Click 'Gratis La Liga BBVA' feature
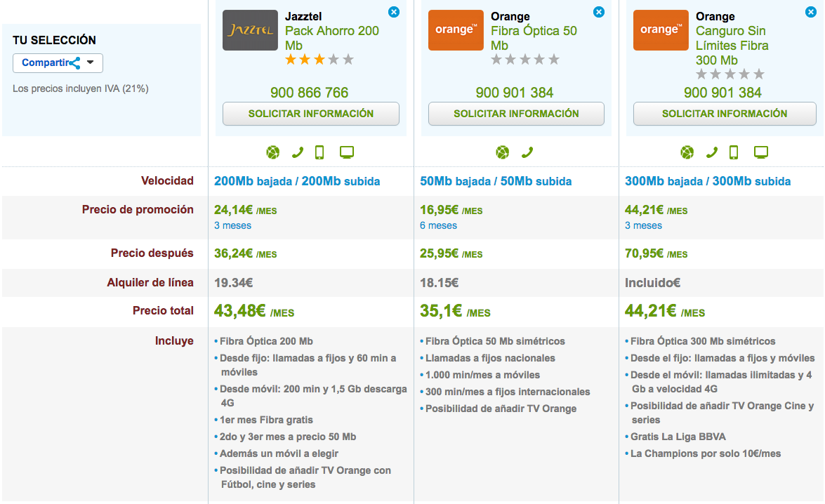Viewport: 825px width, 504px height. pyautogui.click(x=678, y=437)
